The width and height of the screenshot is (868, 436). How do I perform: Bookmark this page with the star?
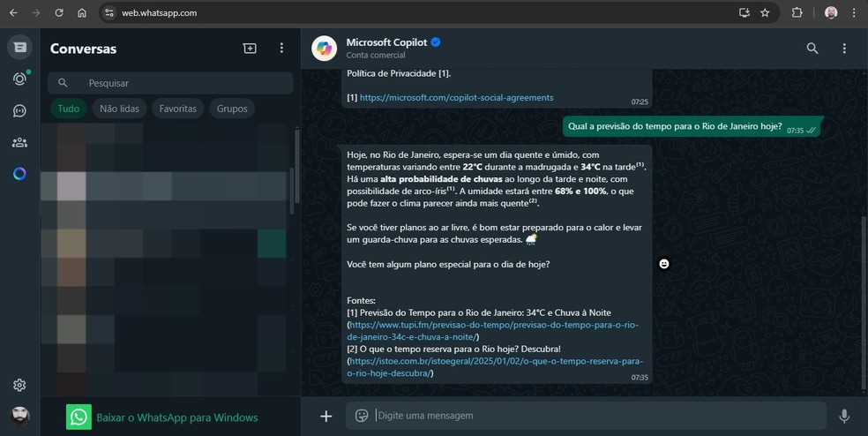pyautogui.click(x=765, y=12)
